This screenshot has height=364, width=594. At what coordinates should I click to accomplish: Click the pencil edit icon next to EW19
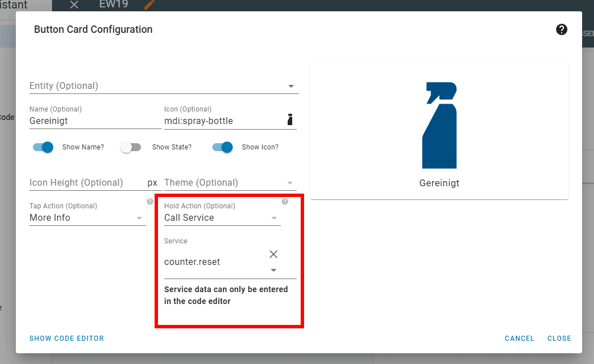(149, 5)
